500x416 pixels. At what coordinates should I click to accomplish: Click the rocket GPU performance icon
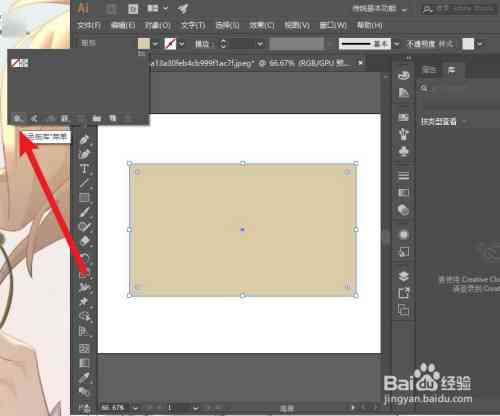[x=183, y=9]
